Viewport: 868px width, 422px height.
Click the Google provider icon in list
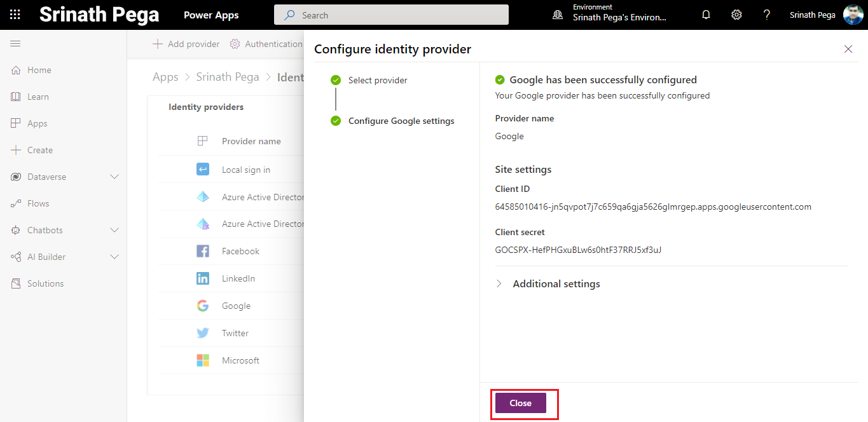(x=203, y=306)
